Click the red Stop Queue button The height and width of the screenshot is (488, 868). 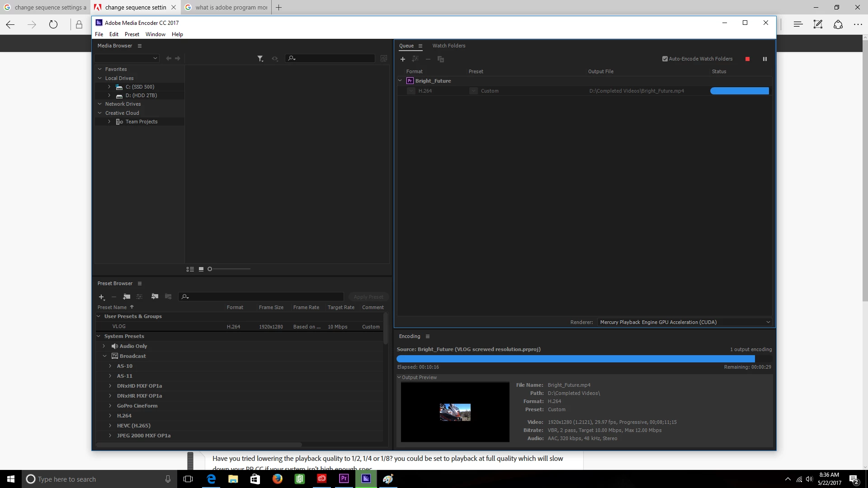coord(747,59)
